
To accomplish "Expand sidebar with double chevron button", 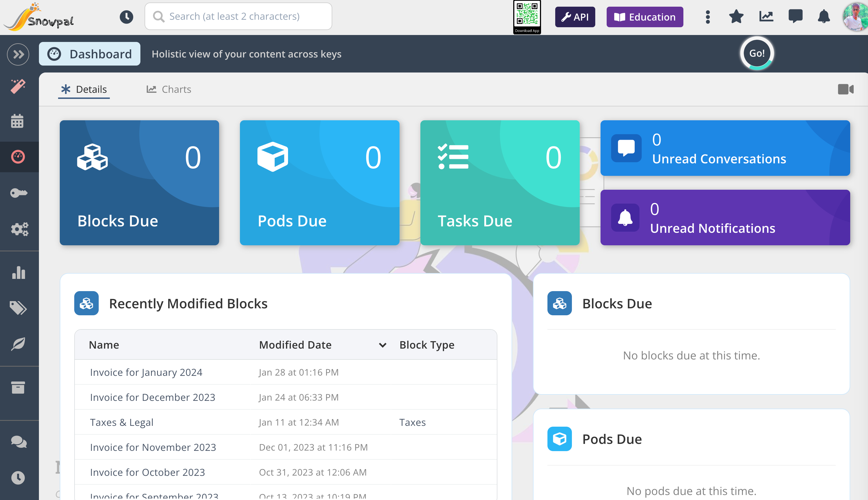I will point(18,54).
